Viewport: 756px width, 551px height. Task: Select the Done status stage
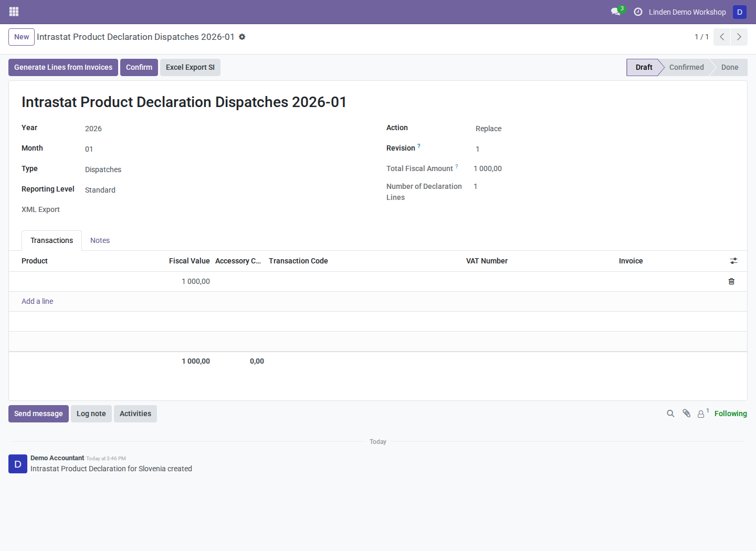729,67
